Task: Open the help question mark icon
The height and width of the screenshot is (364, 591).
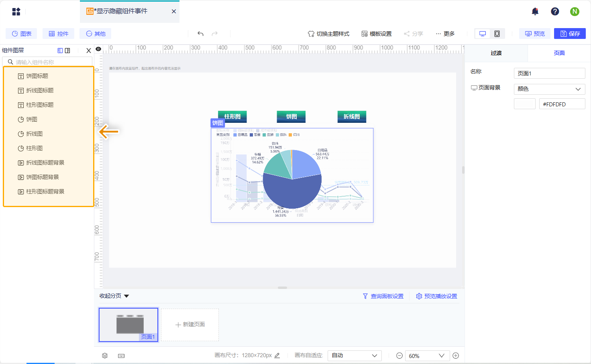Action: coord(555,12)
